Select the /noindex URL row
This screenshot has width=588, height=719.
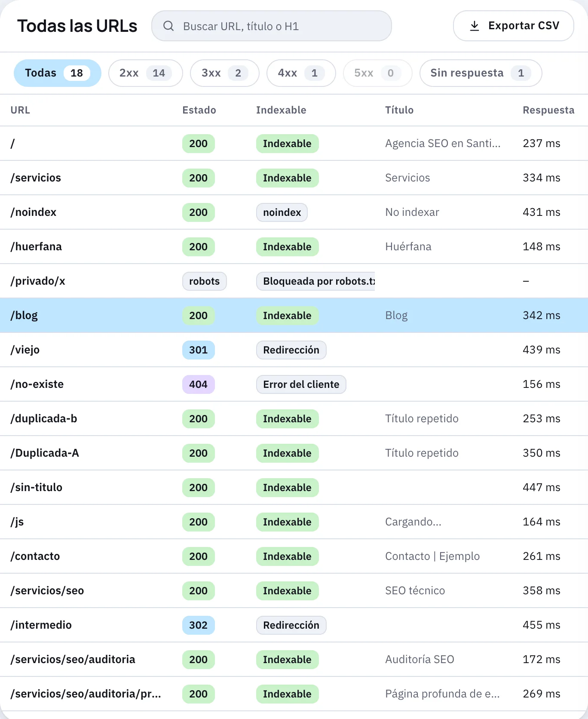pos(294,212)
